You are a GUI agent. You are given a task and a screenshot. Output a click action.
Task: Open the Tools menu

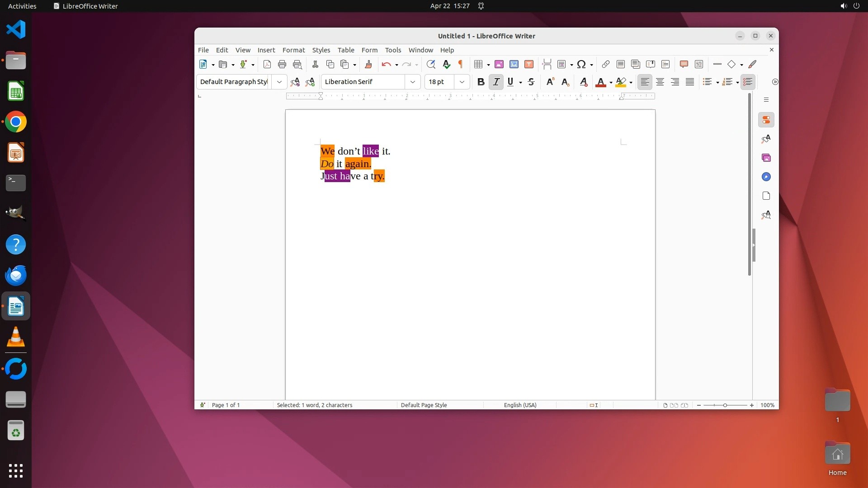point(393,50)
